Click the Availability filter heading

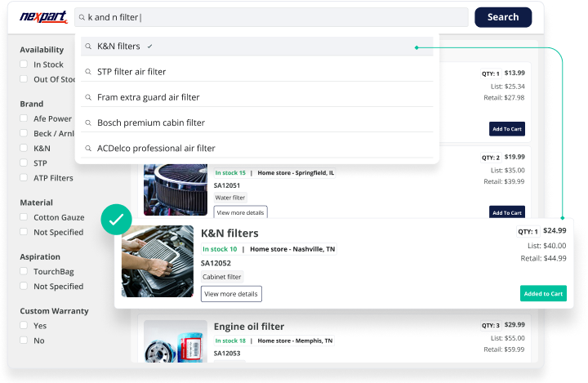pyautogui.click(x=42, y=50)
